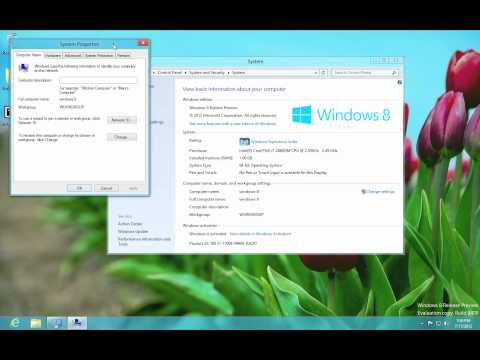Screen dimensions: 480x360
Task: Click OK in System Properties
Action: point(79,188)
